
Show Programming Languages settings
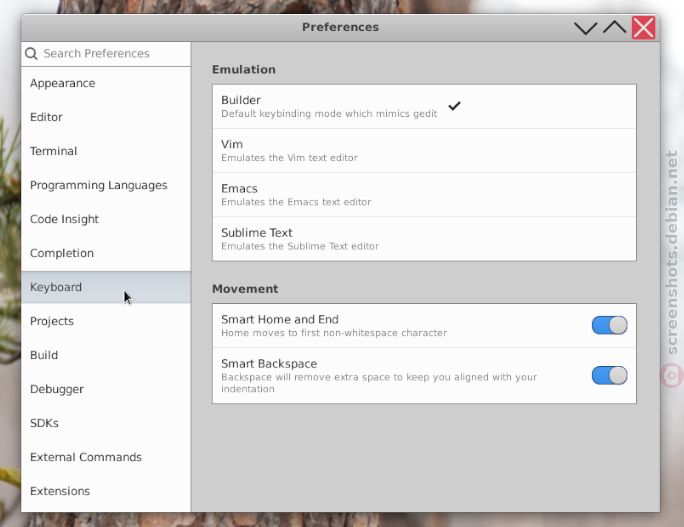(x=106, y=185)
